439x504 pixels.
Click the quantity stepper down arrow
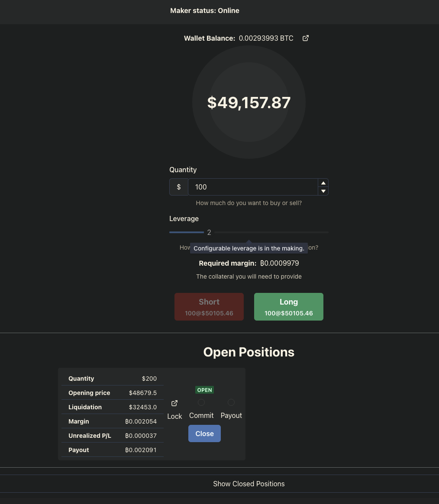point(323,191)
